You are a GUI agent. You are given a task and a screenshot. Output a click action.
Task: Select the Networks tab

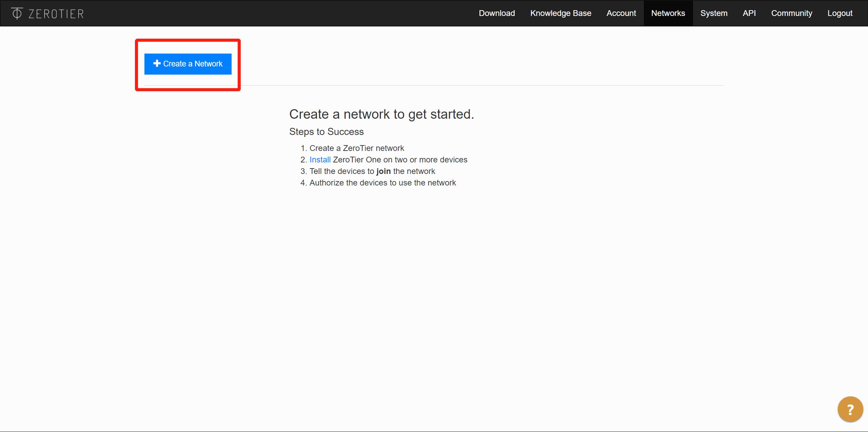coord(668,13)
